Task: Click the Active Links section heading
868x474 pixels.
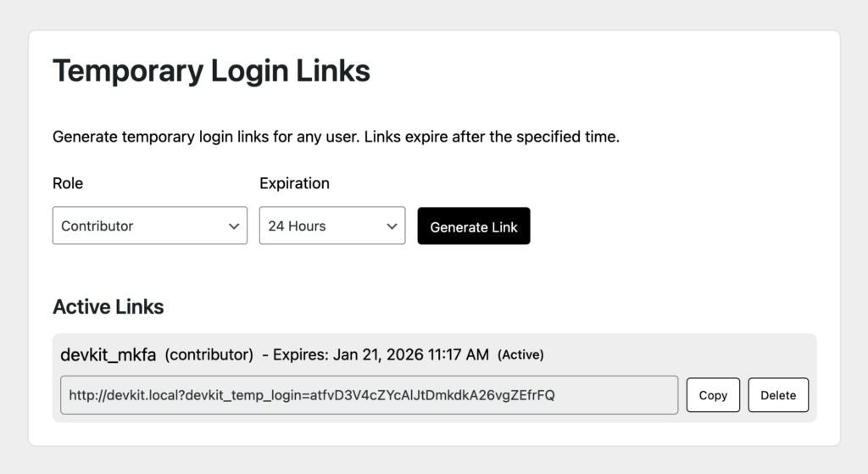Action: (108, 306)
